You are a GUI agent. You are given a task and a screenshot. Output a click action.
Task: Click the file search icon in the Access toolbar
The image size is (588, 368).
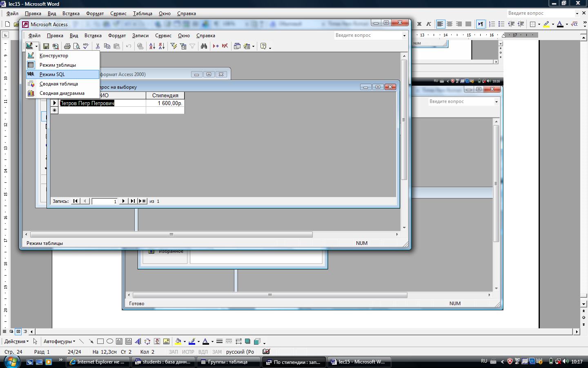56,46
